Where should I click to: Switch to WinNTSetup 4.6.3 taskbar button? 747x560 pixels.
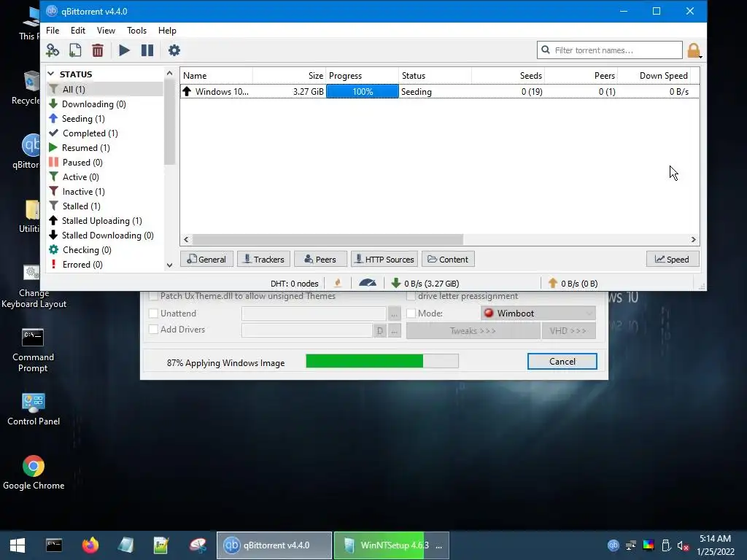point(392,545)
